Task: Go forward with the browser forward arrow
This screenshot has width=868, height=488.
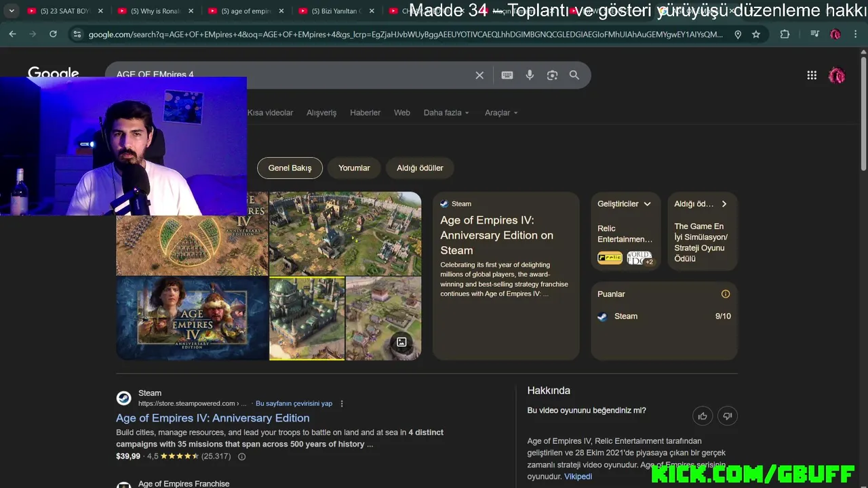Action: 33,34
